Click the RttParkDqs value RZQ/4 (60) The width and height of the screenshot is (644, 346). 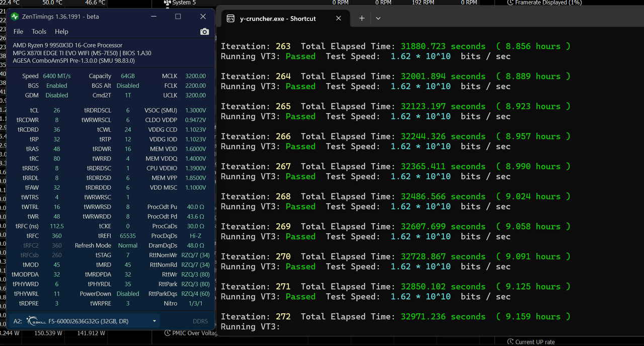pyautogui.click(x=195, y=294)
